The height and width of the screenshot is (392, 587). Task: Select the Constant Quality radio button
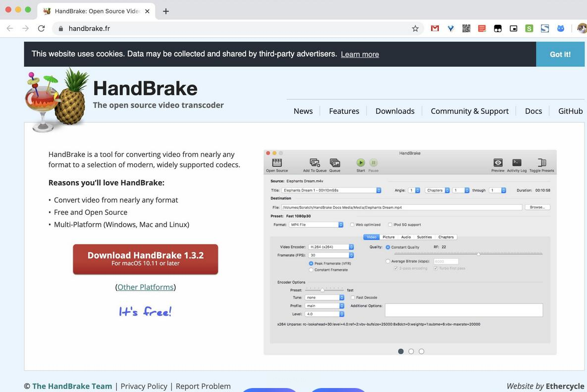coord(388,247)
